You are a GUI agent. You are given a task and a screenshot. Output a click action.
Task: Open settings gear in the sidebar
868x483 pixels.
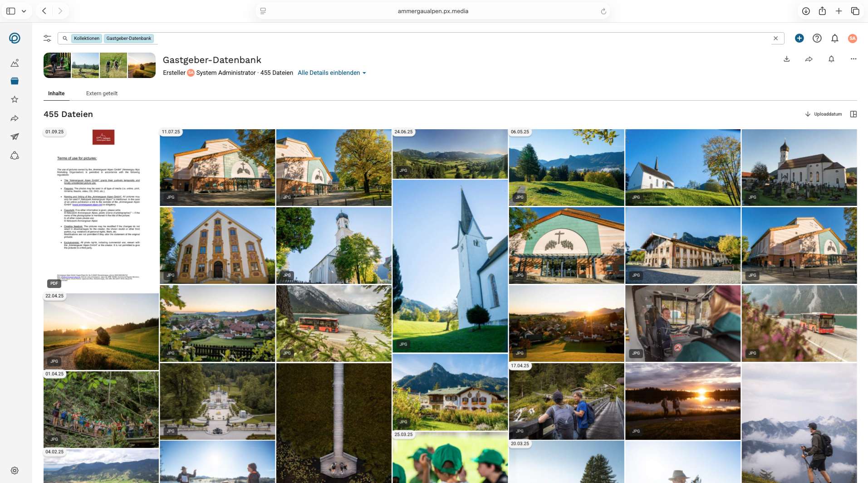click(15, 470)
